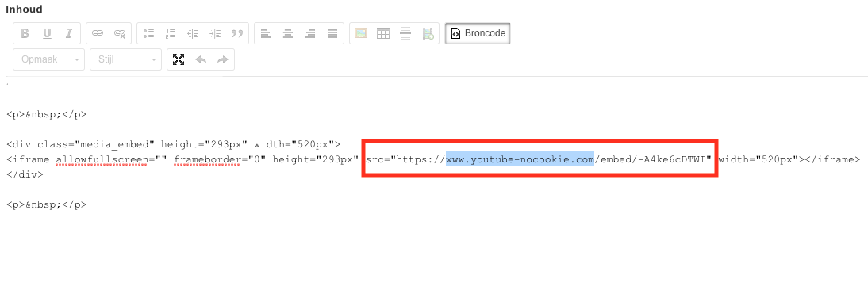Image resolution: width=868 pixels, height=298 pixels.
Task: Click the insert table icon
Action: [383, 33]
